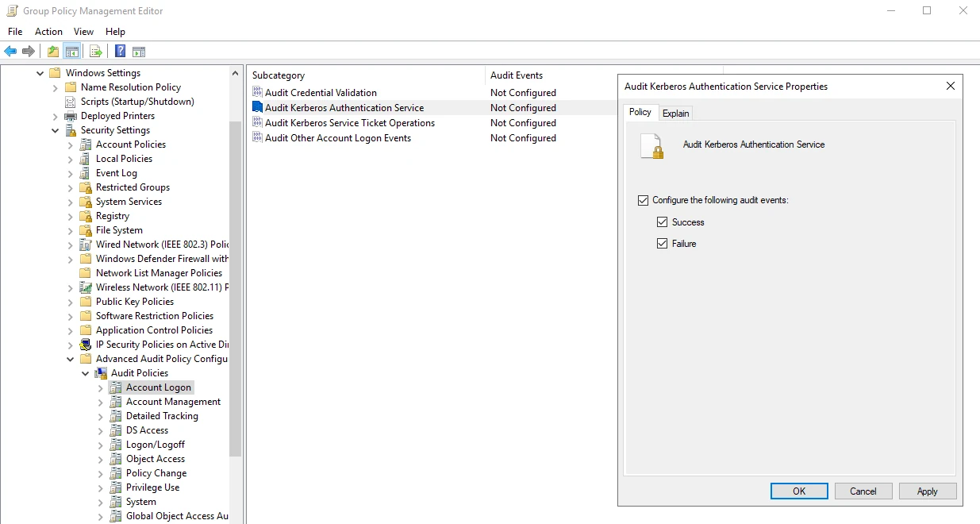This screenshot has width=980, height=524.
Task: Click OK in the properties dialog
Action: pyautogui.click(x=799, y=491)
